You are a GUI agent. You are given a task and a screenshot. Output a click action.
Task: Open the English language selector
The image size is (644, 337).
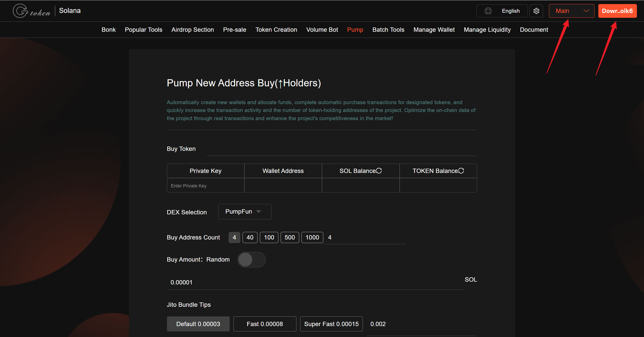[510, 11]
